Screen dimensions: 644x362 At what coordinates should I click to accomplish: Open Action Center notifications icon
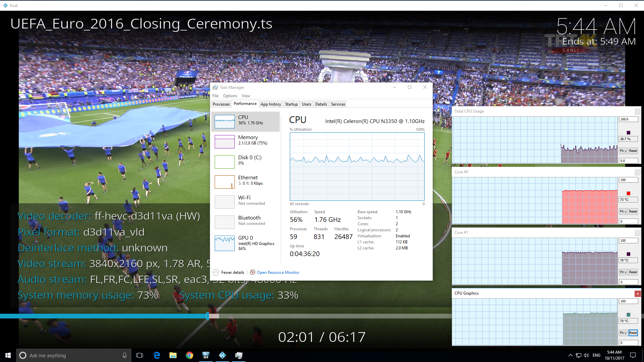click(633, 355)
